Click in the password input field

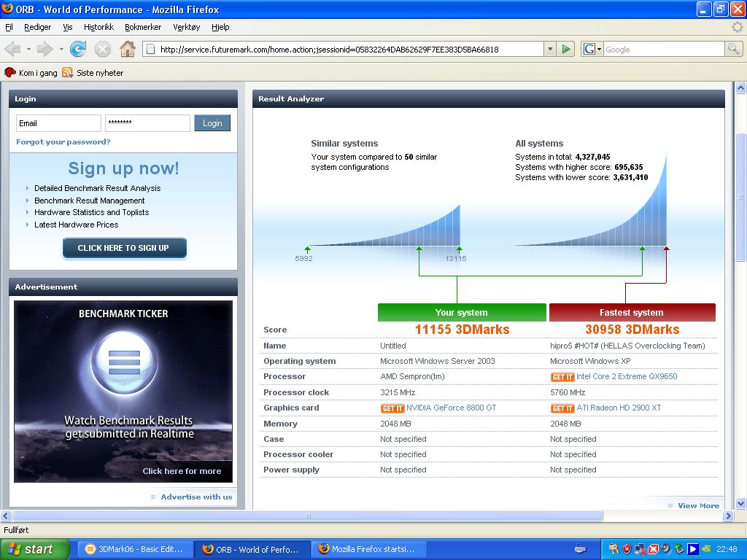coord(147,123)
